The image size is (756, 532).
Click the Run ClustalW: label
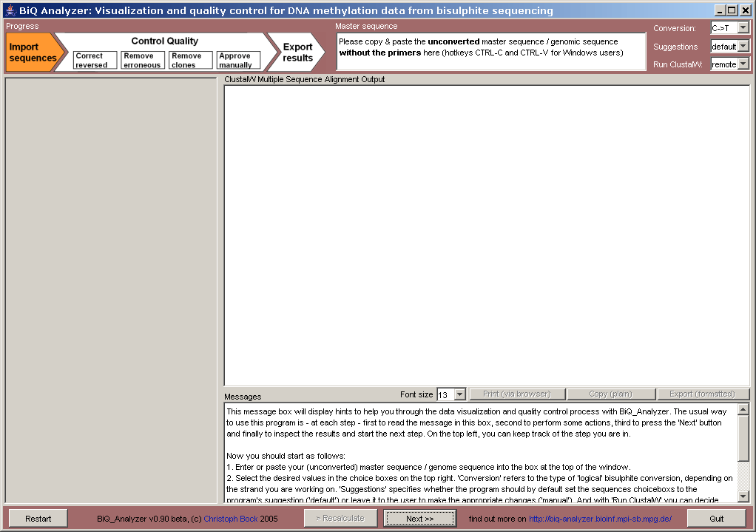pyautogui.click(x=678, y=64)
